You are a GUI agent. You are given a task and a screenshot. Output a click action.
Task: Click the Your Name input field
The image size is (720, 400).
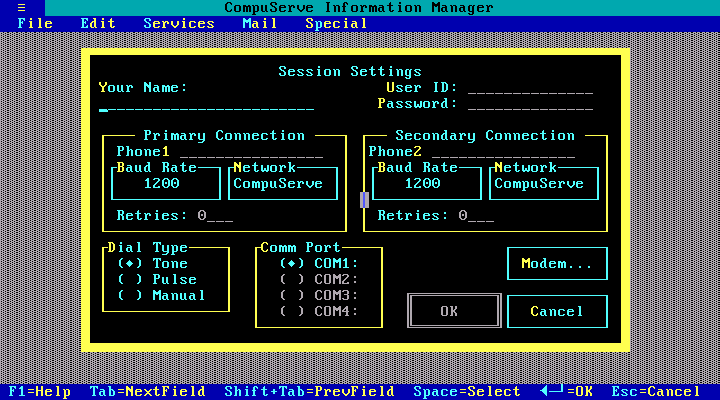click(x=207, y=105)
